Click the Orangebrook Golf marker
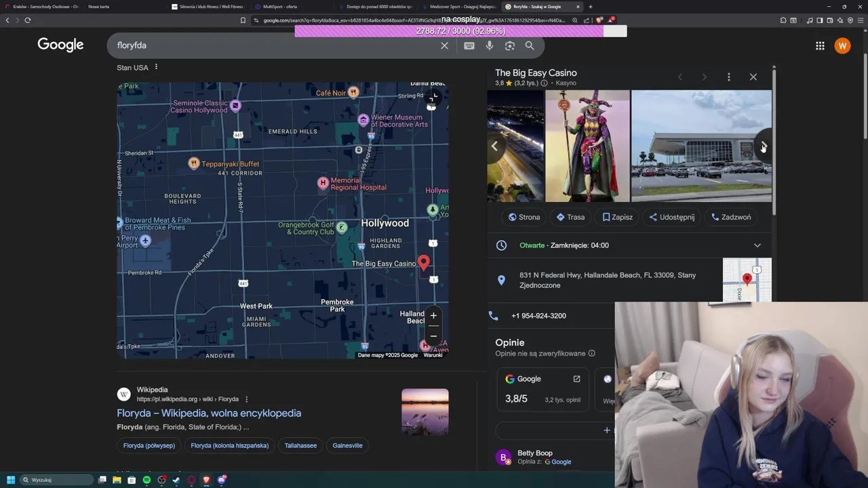 point(342,227)
